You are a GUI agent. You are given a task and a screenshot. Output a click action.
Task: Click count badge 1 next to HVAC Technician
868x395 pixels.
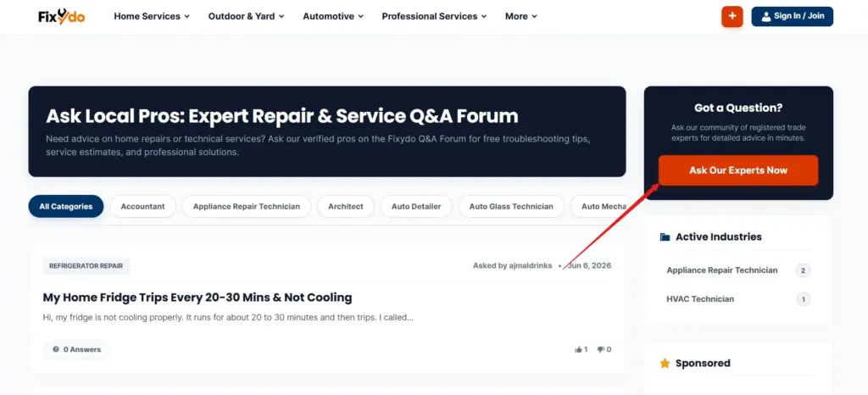click(803, 299)
